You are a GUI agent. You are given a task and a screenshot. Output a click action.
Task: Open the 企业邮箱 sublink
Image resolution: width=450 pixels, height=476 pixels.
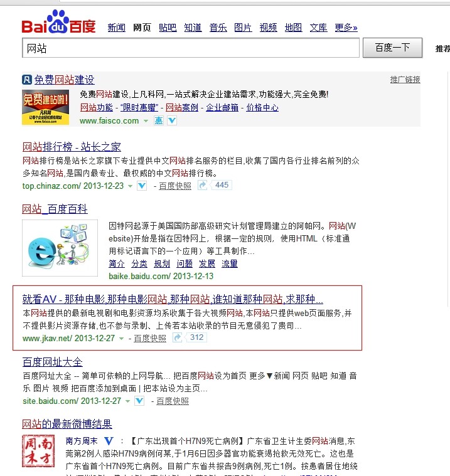point(222,107)
